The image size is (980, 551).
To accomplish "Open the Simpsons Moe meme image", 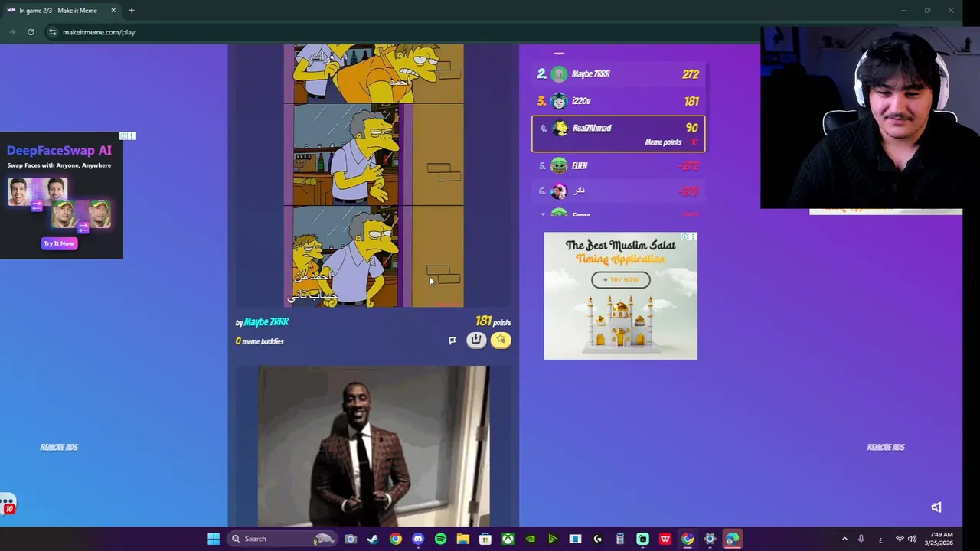I will [374, 175].
